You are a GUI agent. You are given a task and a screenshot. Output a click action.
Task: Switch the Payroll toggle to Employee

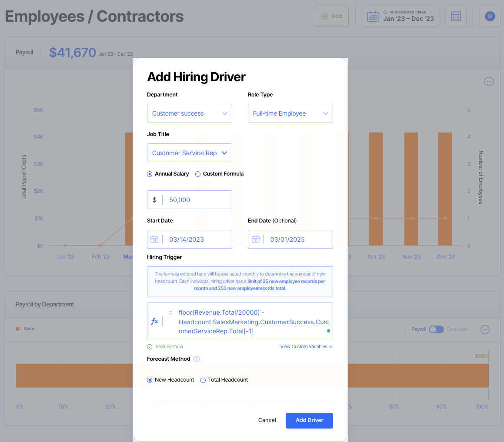pyautogui.click(x=437, y=329)
